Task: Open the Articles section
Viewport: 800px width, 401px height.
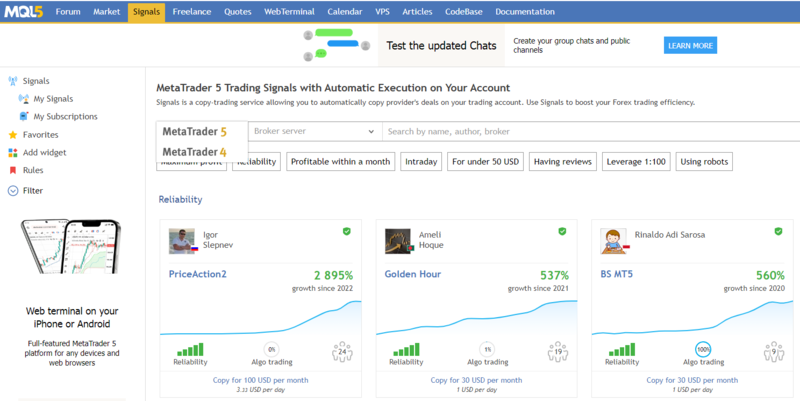Action: [417, 12]
